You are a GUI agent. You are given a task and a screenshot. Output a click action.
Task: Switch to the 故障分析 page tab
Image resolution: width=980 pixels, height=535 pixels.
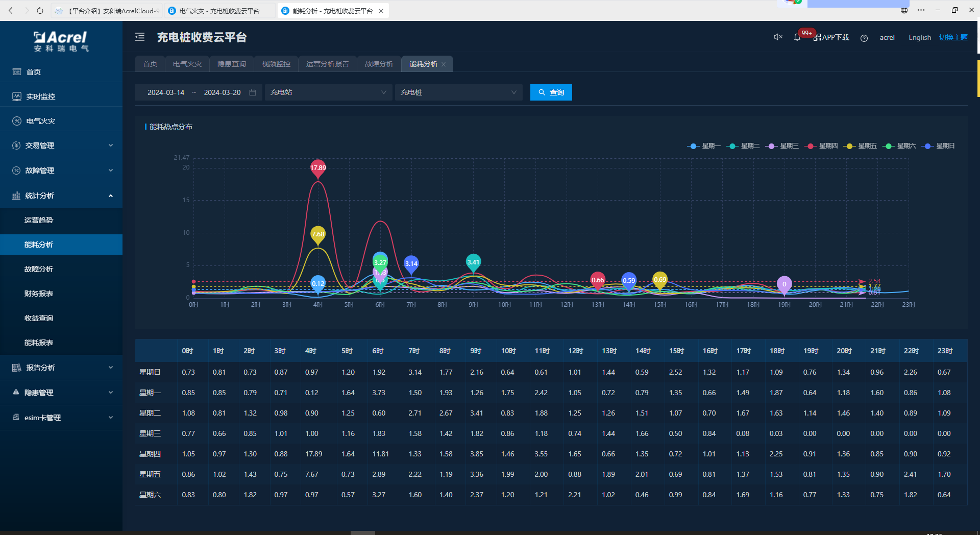tap(379, 64)
